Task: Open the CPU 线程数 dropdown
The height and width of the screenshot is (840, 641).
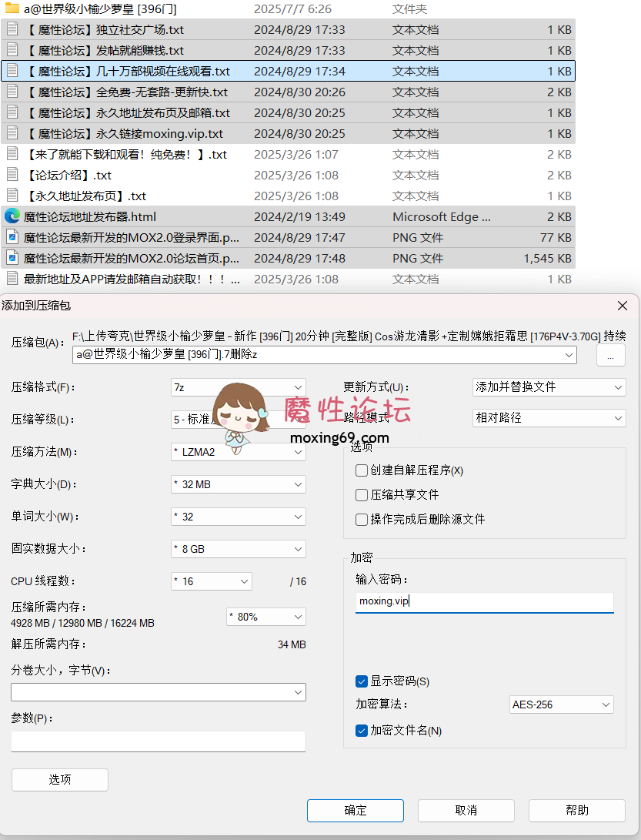Action: click(212, 581)
